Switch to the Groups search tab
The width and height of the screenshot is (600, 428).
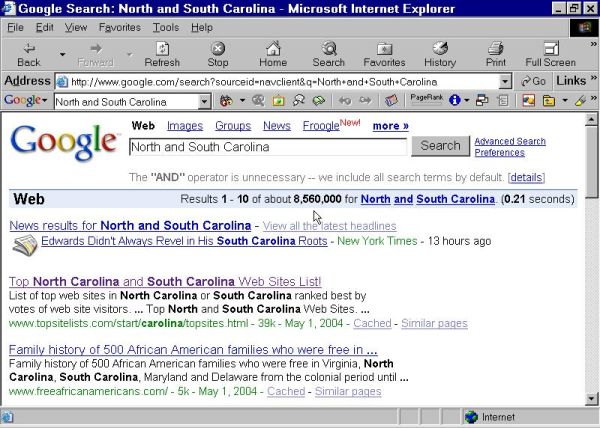coord(233,126)
